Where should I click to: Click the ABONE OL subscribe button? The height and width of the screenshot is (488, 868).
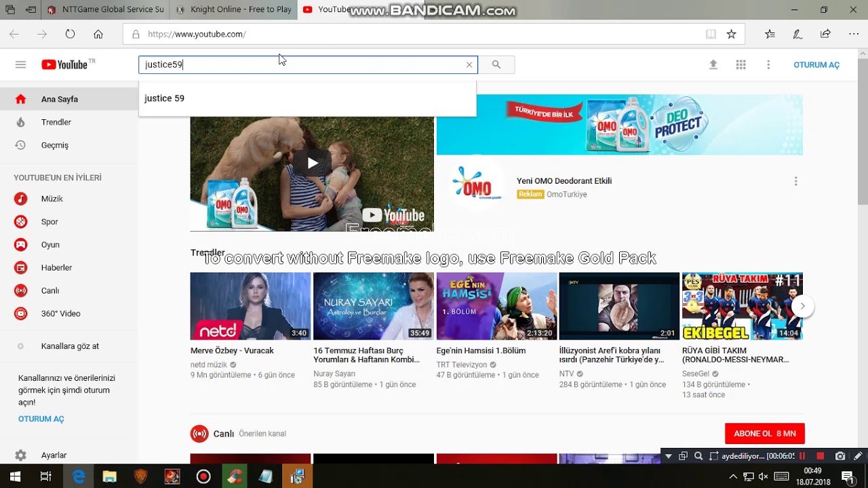[x=765, y=434]
